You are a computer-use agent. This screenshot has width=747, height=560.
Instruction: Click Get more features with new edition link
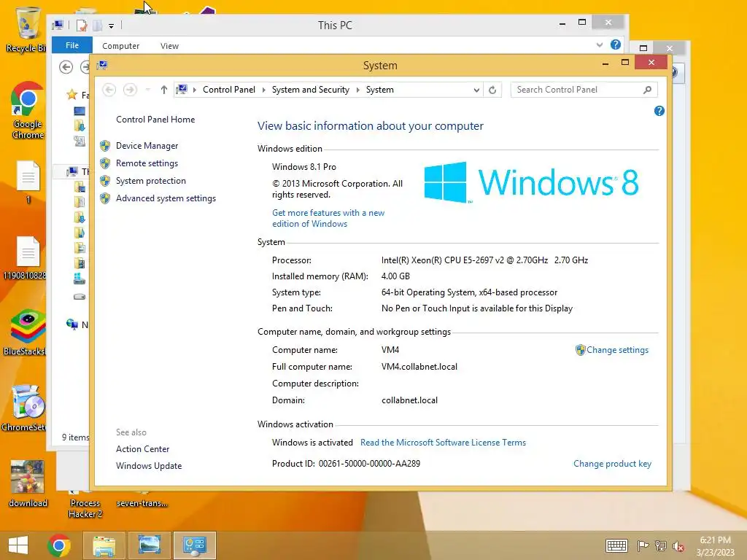328,218
